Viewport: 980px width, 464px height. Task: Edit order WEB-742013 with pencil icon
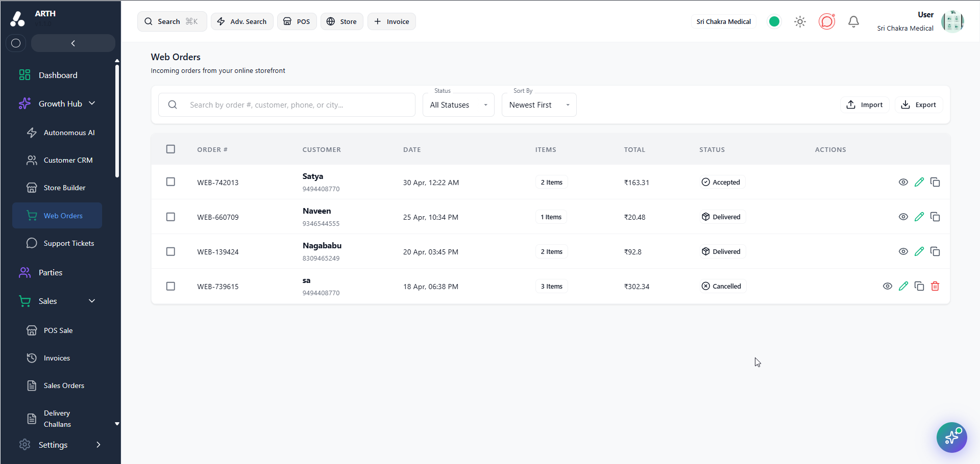(919, 182)
